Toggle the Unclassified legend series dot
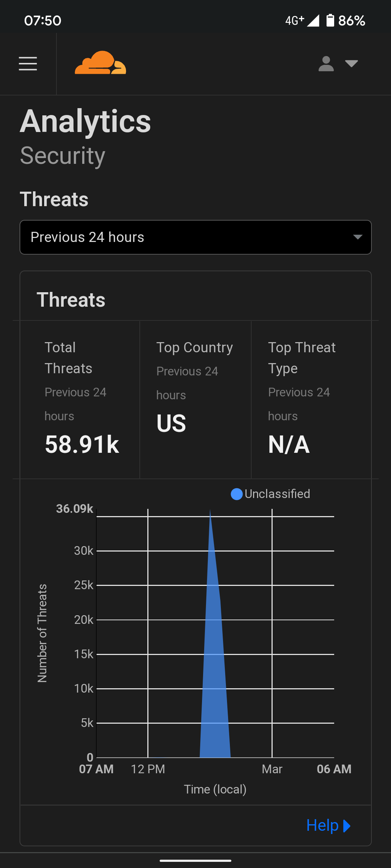 [x=236, y=494]
